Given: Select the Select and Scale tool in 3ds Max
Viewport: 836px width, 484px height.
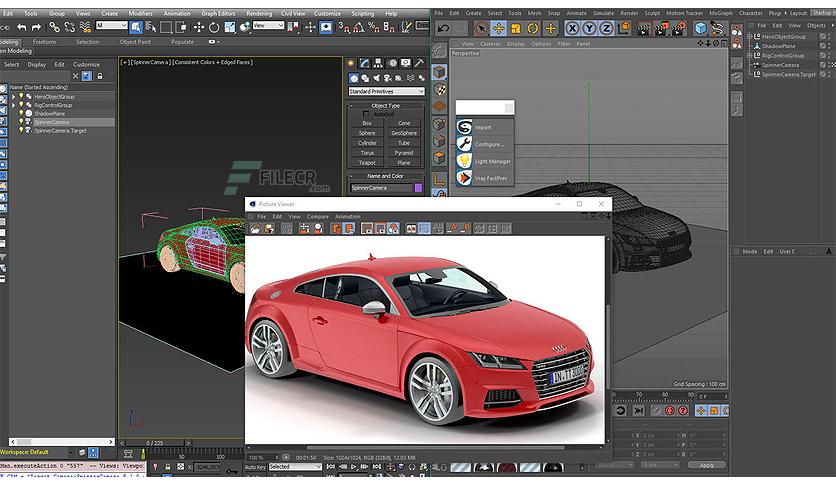Looking at the screenshot, I should [229, 27].
